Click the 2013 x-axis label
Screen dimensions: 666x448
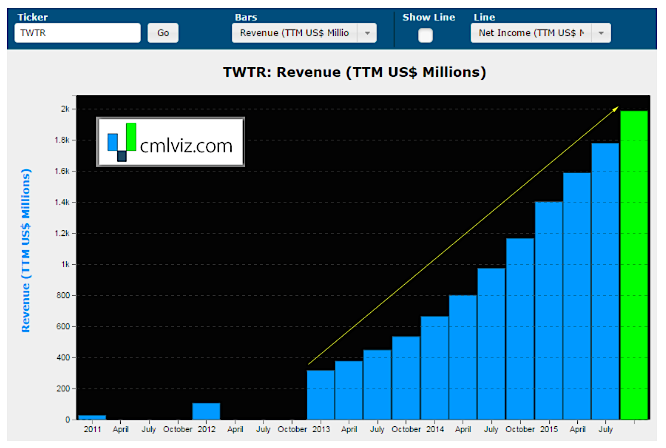(x=321, y=429)
